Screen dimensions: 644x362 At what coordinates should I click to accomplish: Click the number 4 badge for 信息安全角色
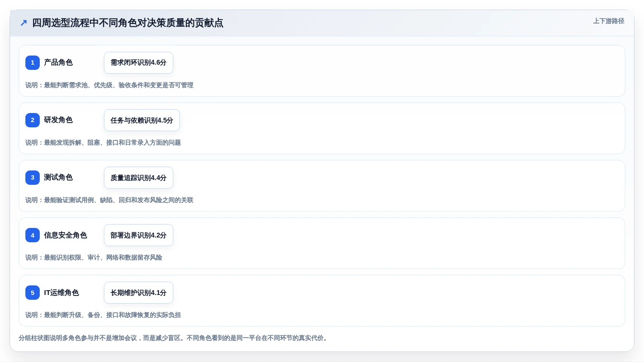33,235
